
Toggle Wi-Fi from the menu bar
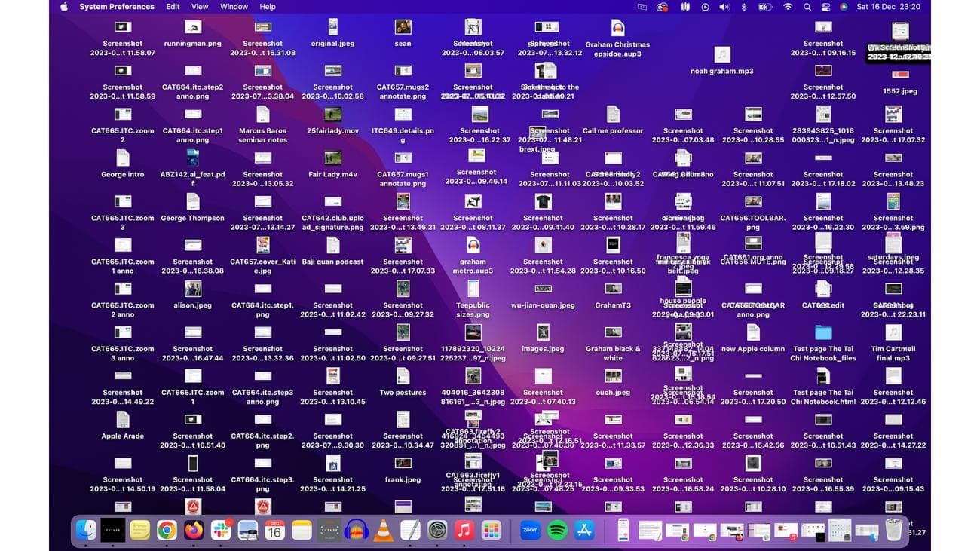788,6
